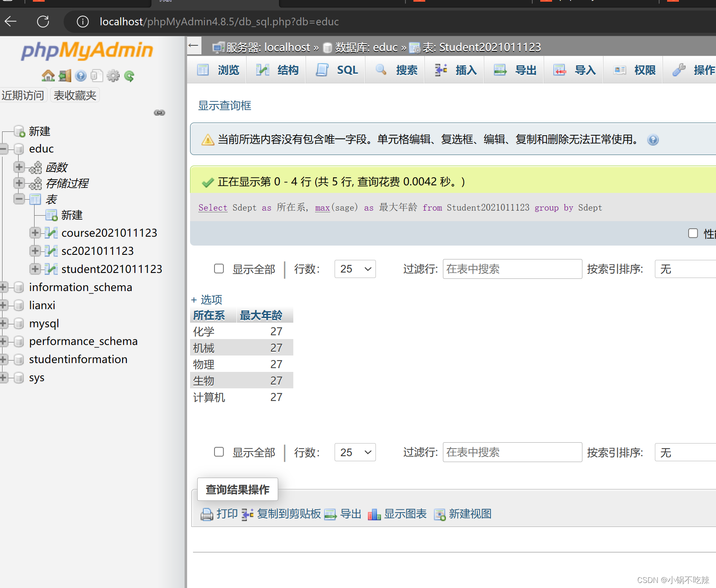This screenshot has height=588, width=716.
Task: Check lower 显示全部 checkbox
Action: (x=219, y=452)
